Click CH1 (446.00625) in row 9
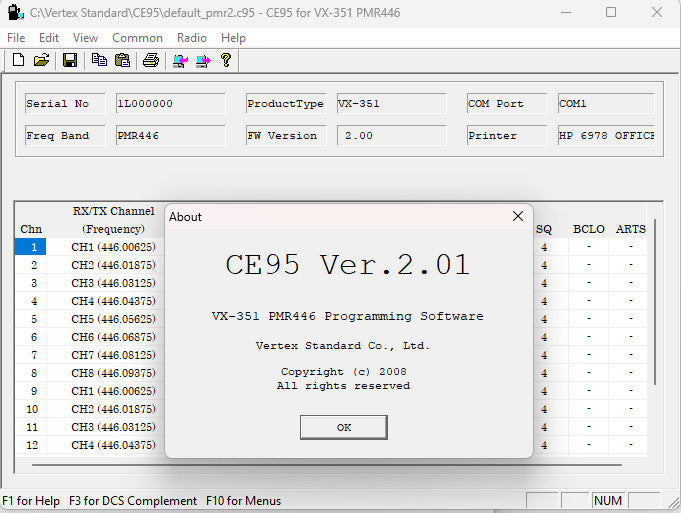Viewport: 681px width, 513px height. 113,391
